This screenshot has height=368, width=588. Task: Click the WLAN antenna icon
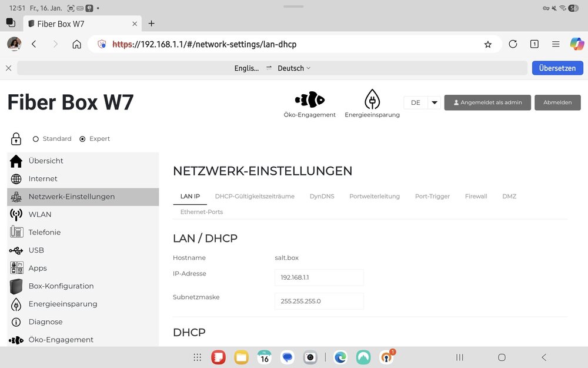pos(16,214)
